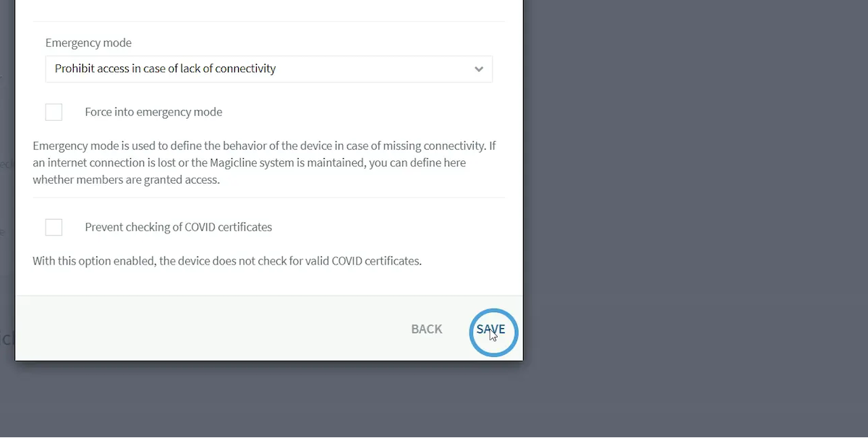Image resolution: width=868 pixels, height=438 pixels.
Task: Go back with the BACK button
Action: [x=426, y=330]
